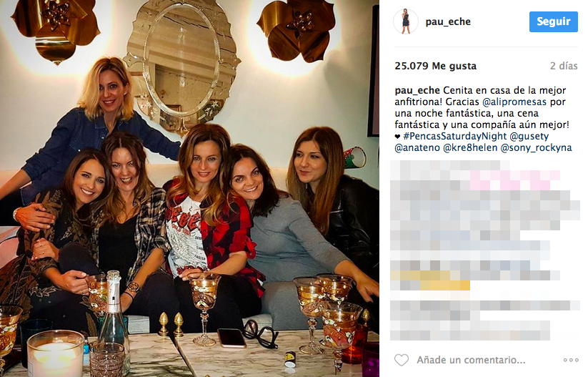Click the heart like icon
This screenshot has width=588, height=377.
402,360
